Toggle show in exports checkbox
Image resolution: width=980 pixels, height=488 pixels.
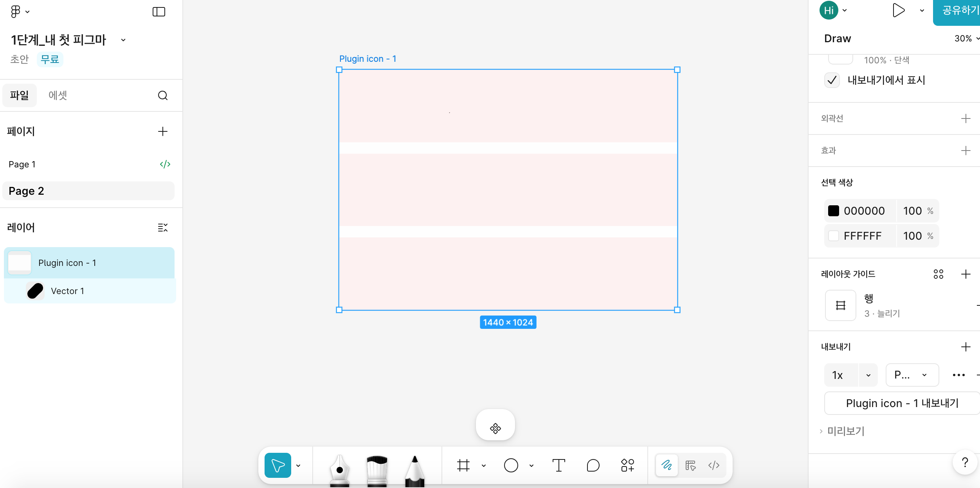point(832,80)
